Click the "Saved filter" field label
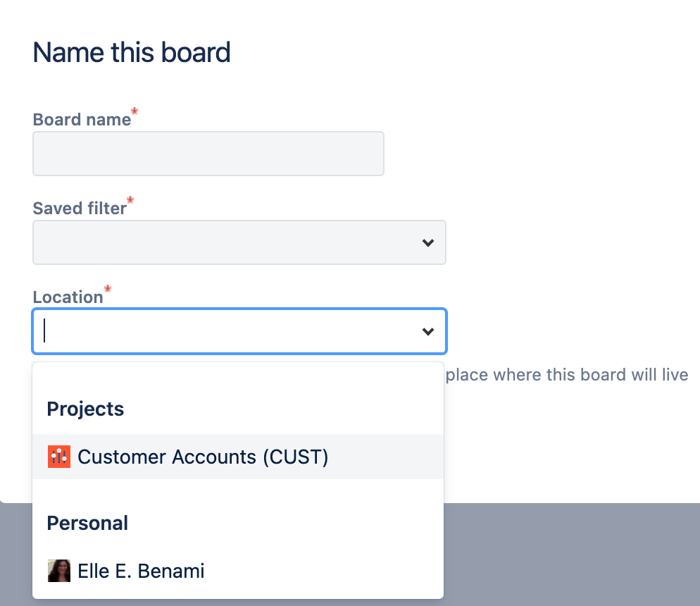The image size is (700, 606). (80, 209)
